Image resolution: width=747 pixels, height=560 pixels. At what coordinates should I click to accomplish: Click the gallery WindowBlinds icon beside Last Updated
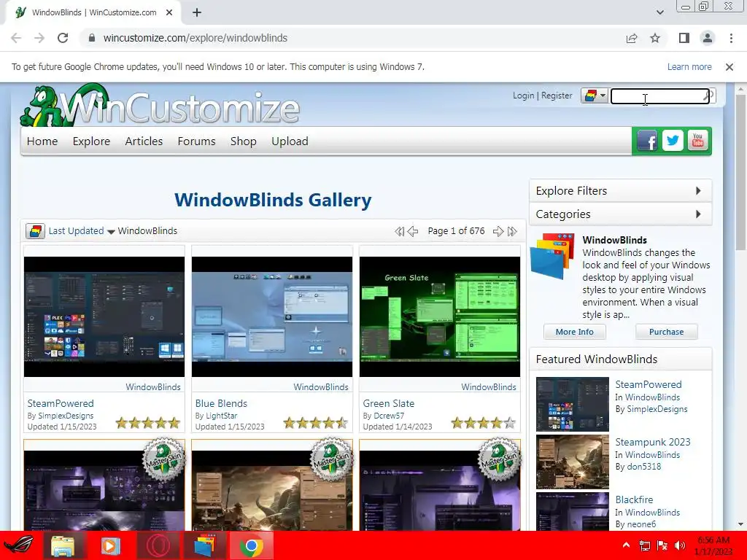click(x=35, y=231)
